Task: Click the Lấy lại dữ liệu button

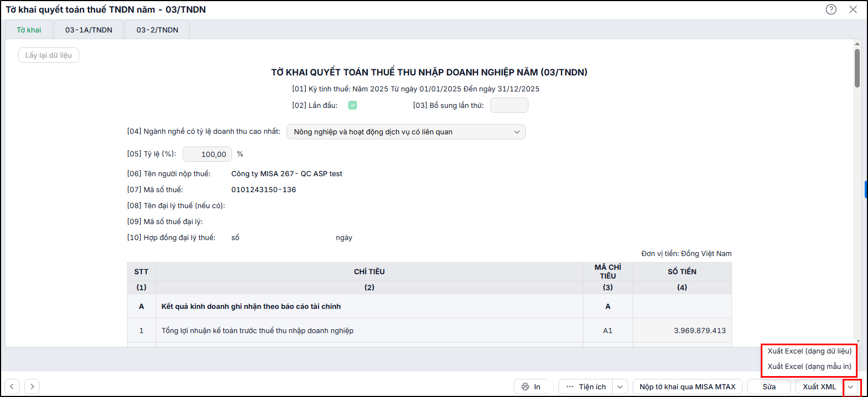Action: coord(48,55)
